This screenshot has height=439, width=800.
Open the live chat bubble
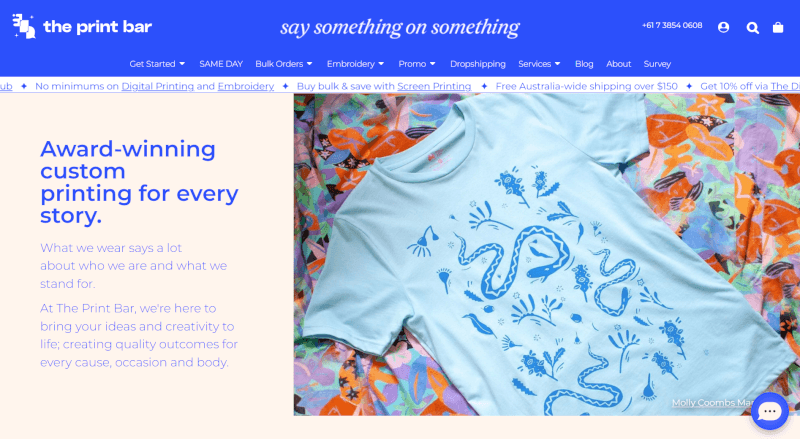click(769, 411)
